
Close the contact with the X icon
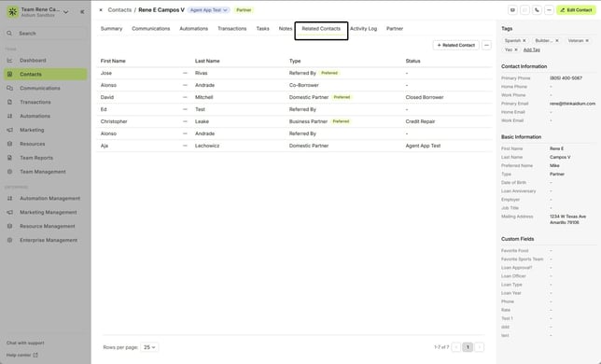click(x=101, y=10)
